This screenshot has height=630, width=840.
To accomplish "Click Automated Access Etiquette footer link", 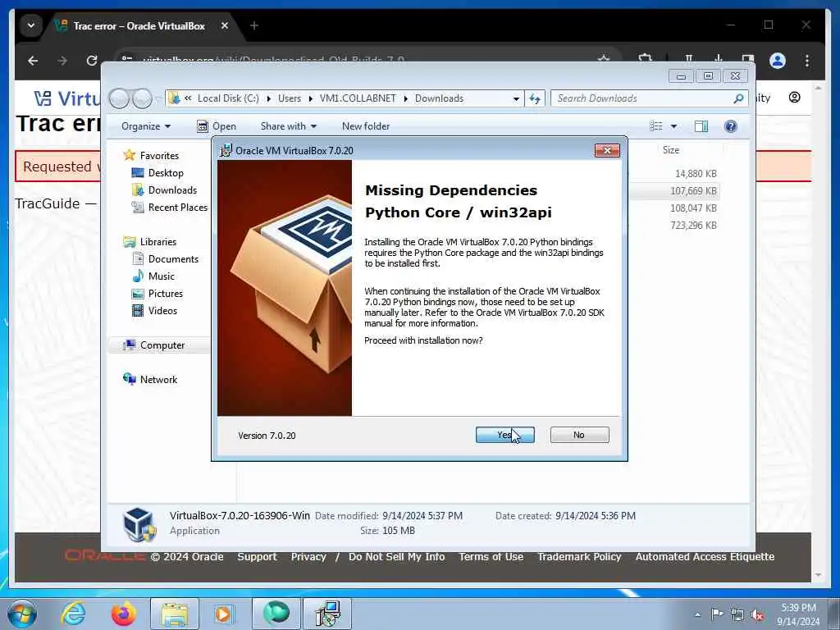I will click(705, 557).
